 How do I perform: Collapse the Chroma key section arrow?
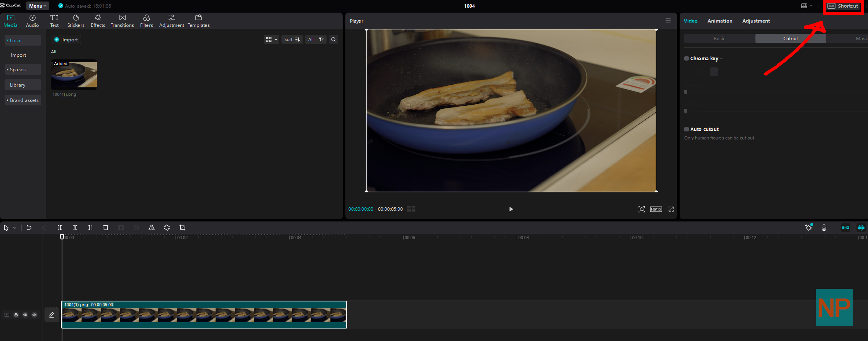(x=721, y=59)
